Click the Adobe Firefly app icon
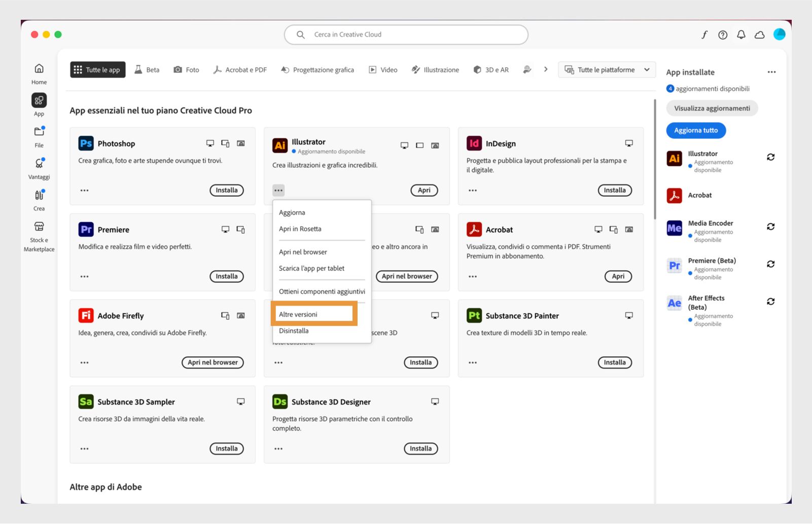 pyautogui.click(x=86, y=316)
